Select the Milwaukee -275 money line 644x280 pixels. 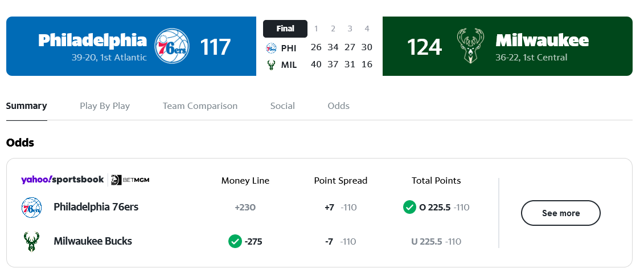tap(245, 242)
